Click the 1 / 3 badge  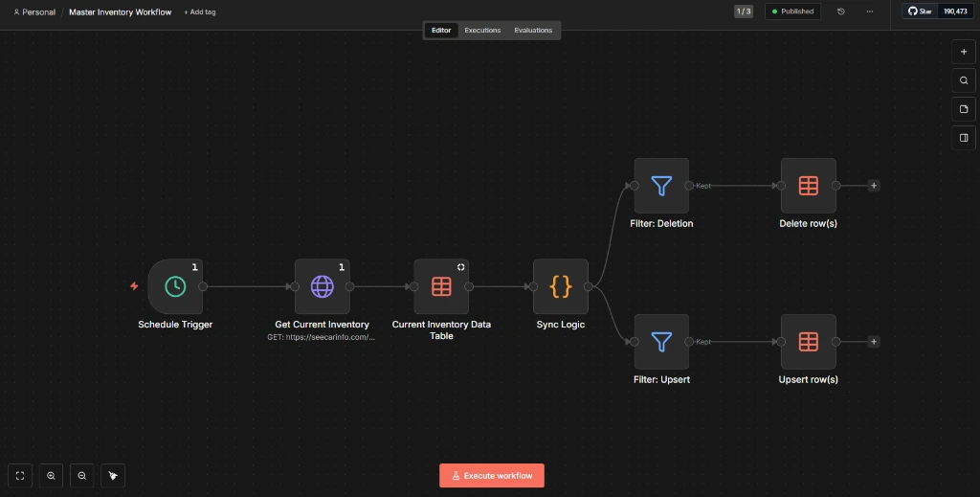coord(743,11)
